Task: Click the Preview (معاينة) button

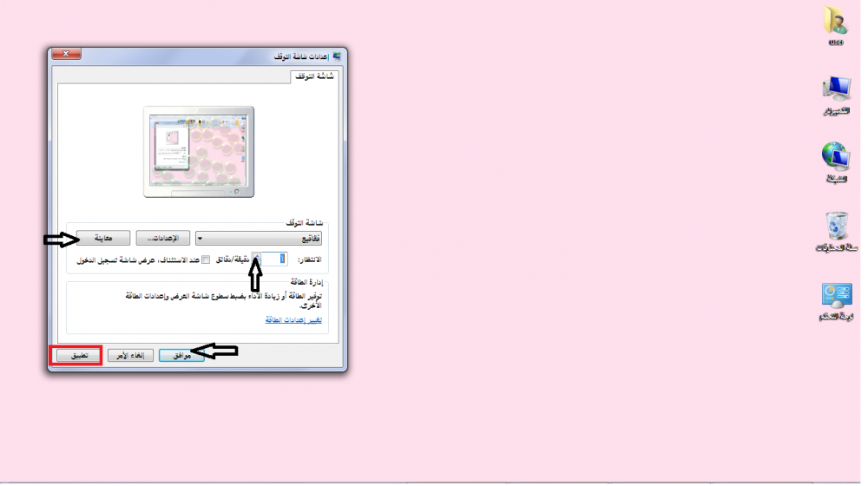Action: (x=103, y=238)
